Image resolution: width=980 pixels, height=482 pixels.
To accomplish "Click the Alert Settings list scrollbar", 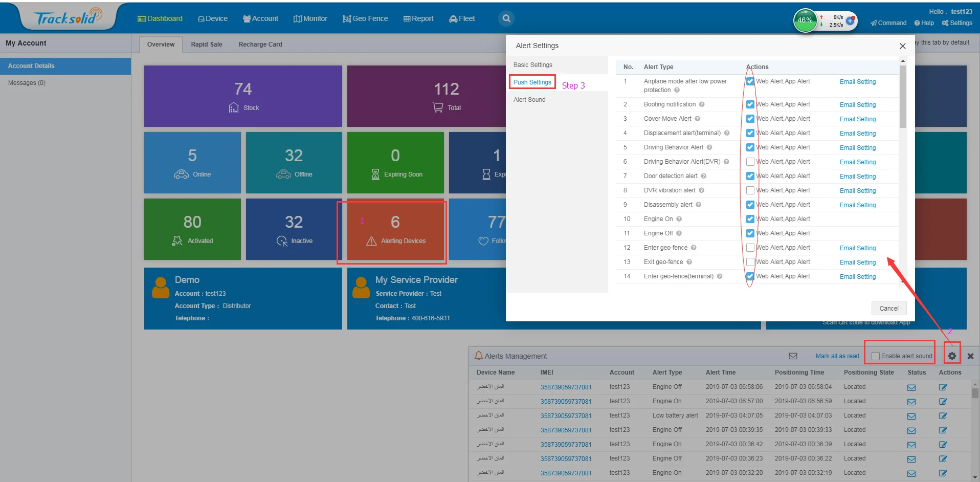I will [902, 97].
